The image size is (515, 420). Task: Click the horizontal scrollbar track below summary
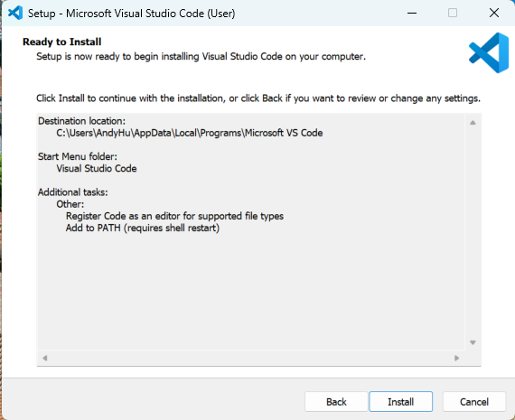[x=250, y=358]
